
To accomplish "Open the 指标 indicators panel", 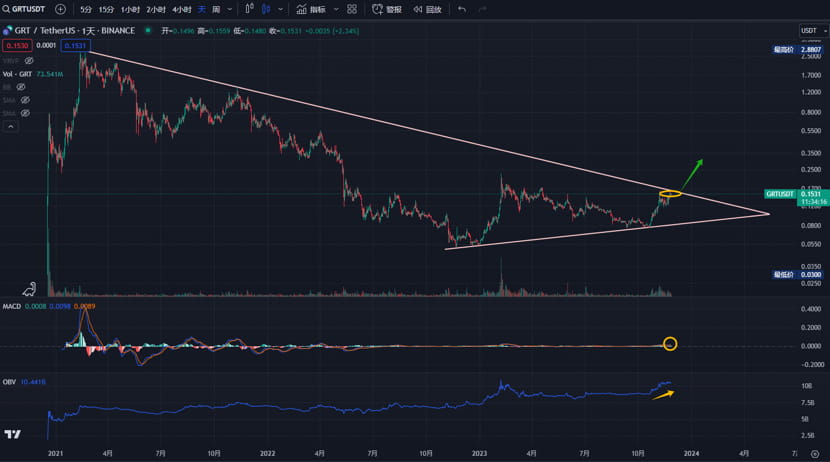I will pyautogui.click(x=311, y=10).
